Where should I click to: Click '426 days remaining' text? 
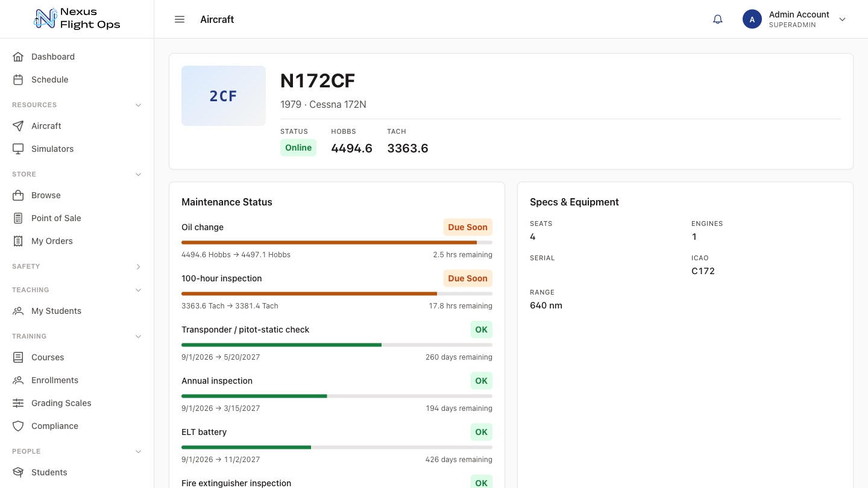pyautogui.click(x=459, y=460)
